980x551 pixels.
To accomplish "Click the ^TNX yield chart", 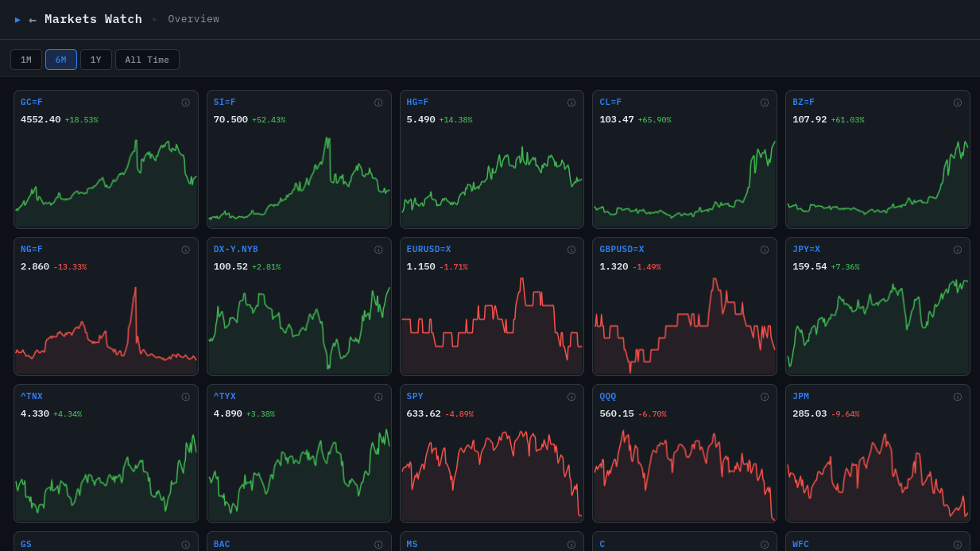I will click(106, 473).
